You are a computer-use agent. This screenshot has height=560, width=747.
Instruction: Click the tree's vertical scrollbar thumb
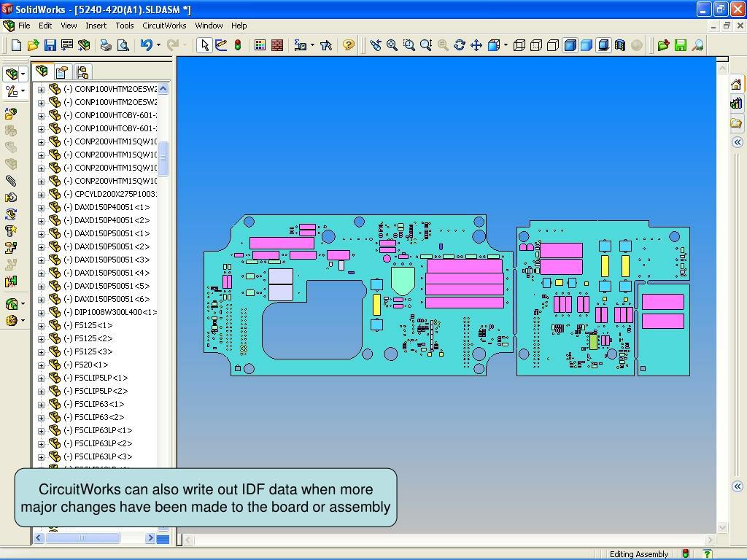(x=163, y=158)
